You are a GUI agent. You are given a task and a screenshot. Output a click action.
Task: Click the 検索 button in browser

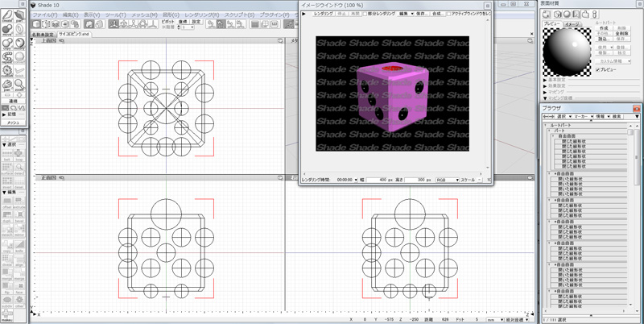pos(617,117)
